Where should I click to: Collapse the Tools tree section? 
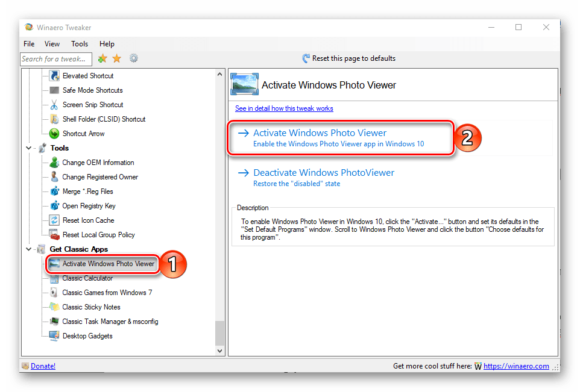point(28,148)
